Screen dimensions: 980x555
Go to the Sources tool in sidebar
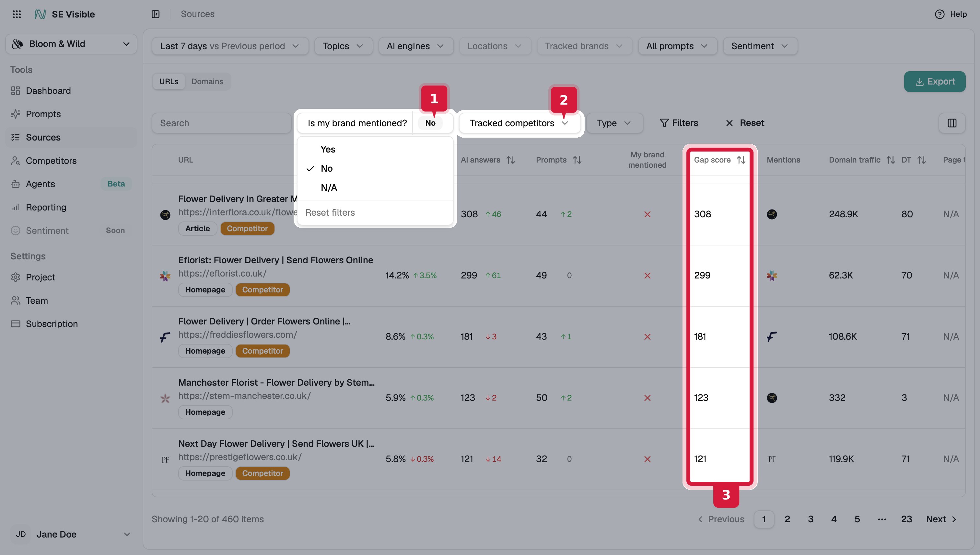[x=71, y=137]
